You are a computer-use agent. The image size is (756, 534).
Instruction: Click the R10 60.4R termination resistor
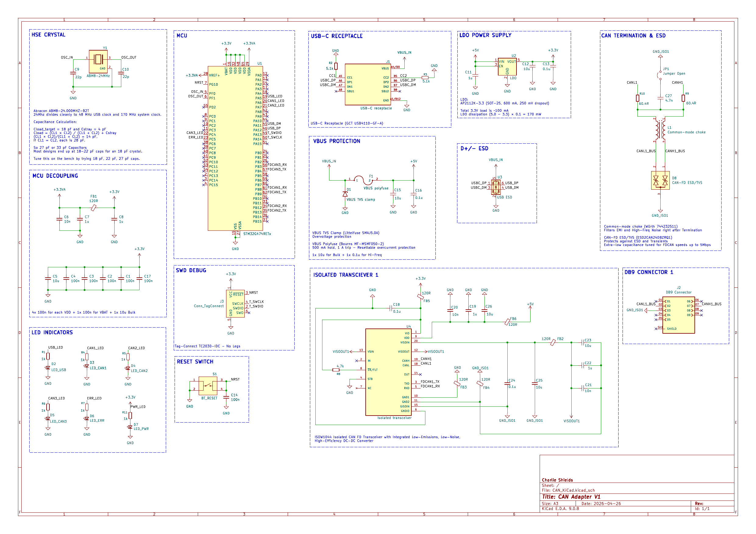click(637, 98)
